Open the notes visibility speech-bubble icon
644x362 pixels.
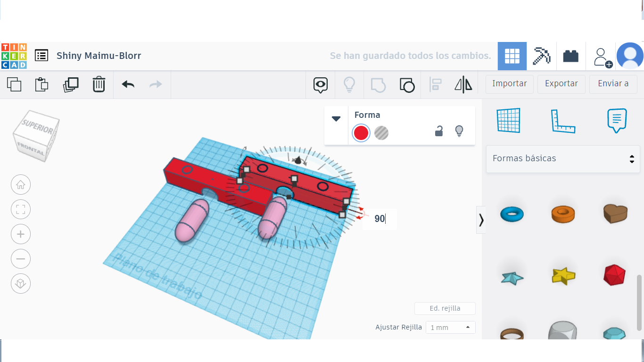321,85
